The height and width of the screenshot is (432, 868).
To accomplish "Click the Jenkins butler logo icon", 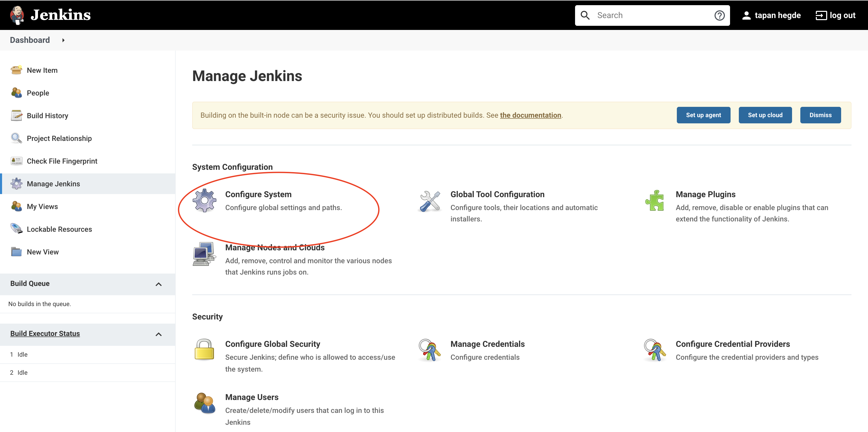I will pyautogui.click(x=17, y=15).
